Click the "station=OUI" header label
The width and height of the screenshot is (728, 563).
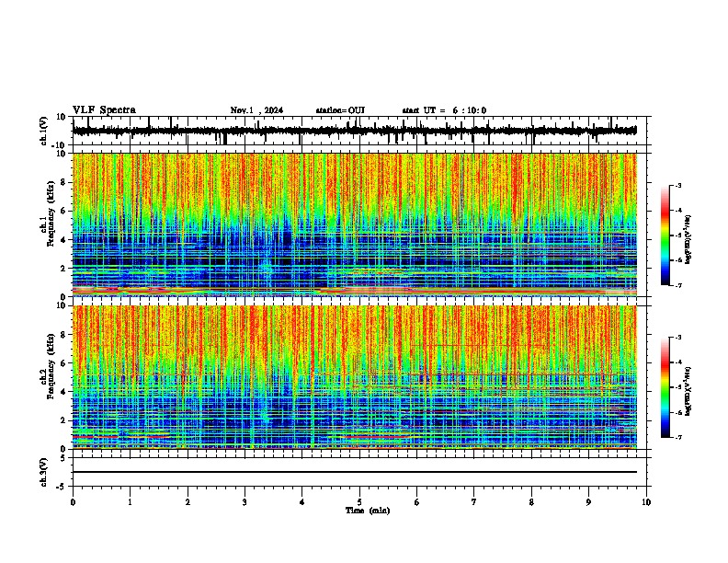(x=340, y=110)
